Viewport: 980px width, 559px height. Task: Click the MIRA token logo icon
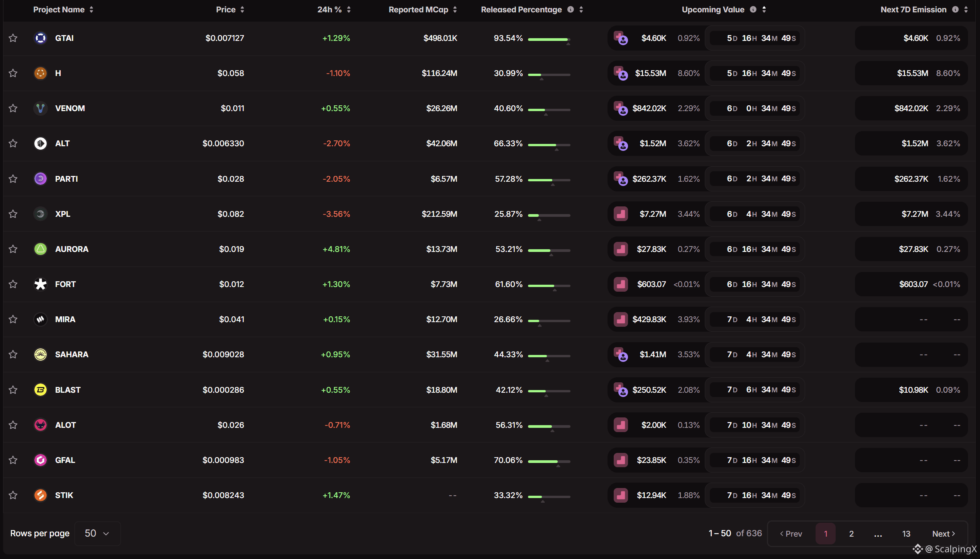pyautogui.click(x=41, y=319)
